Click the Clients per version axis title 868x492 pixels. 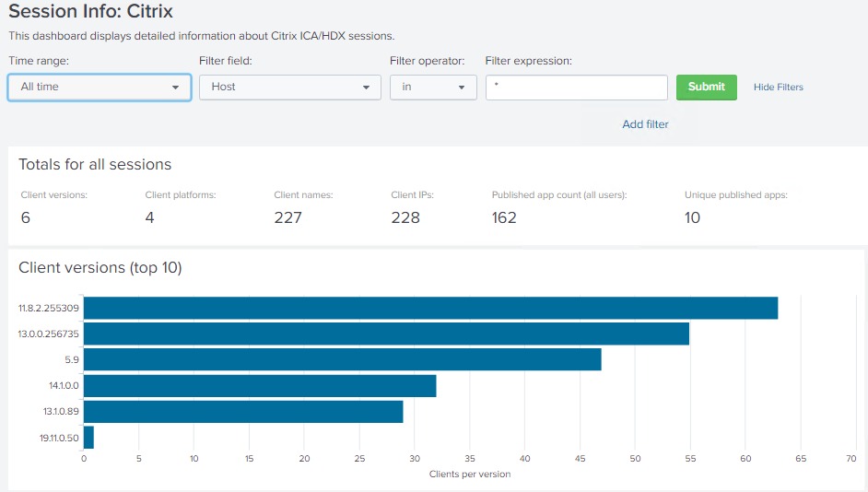[x=469, y=474]
